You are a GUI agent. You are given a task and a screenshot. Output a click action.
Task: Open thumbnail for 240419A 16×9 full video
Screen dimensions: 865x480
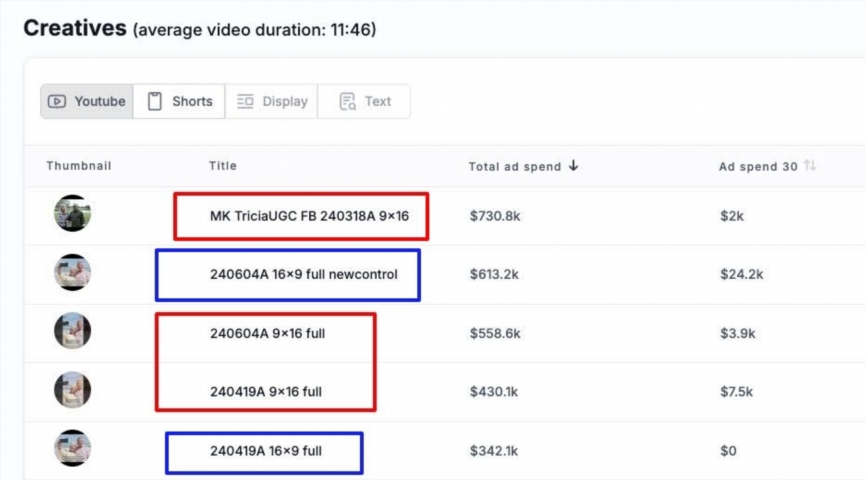tap(72, 449)
